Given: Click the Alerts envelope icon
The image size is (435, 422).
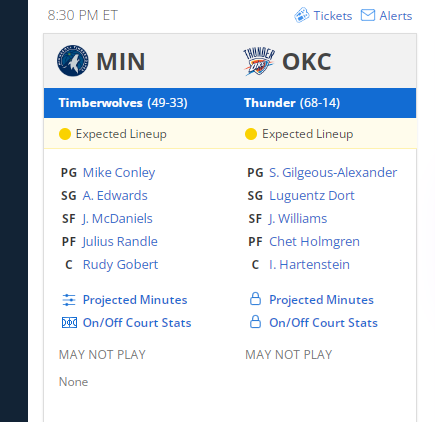Looking at the screenshot, I should [368, 15].
